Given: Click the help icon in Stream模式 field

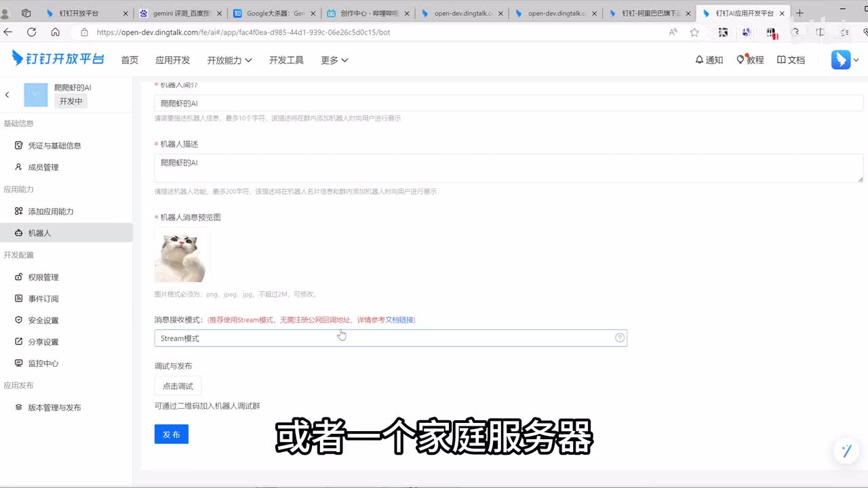Looking at the screenshot, I should (x=619, y=338).
